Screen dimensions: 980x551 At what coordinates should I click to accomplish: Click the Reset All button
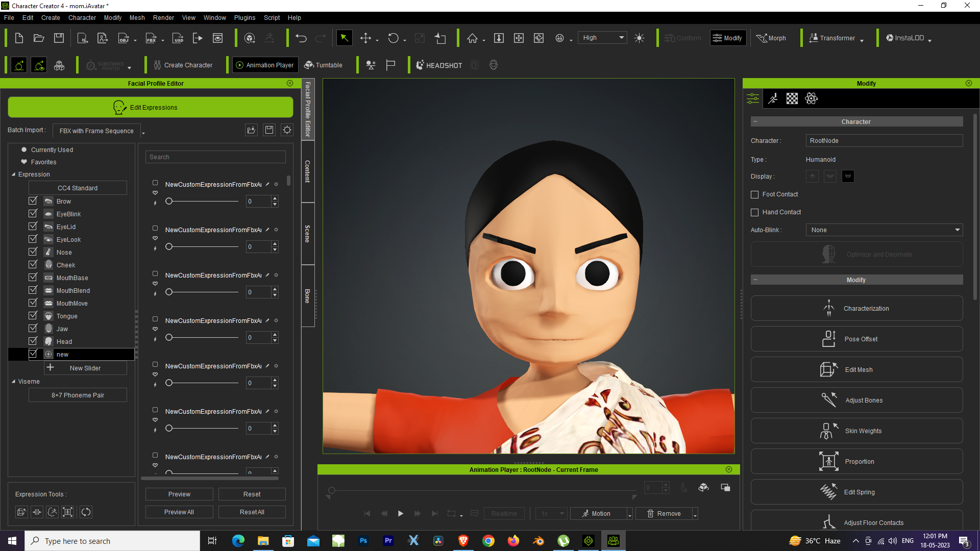(252, 512)
